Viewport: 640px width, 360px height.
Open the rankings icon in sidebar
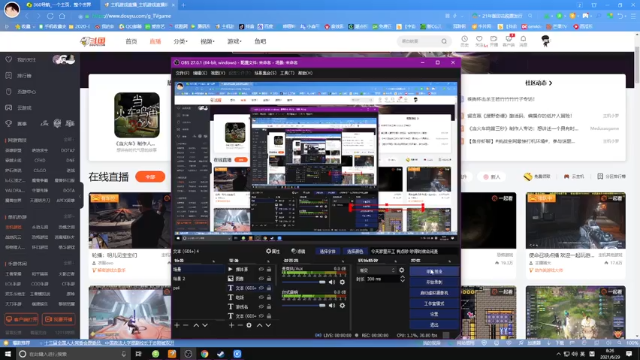point(9,76)
